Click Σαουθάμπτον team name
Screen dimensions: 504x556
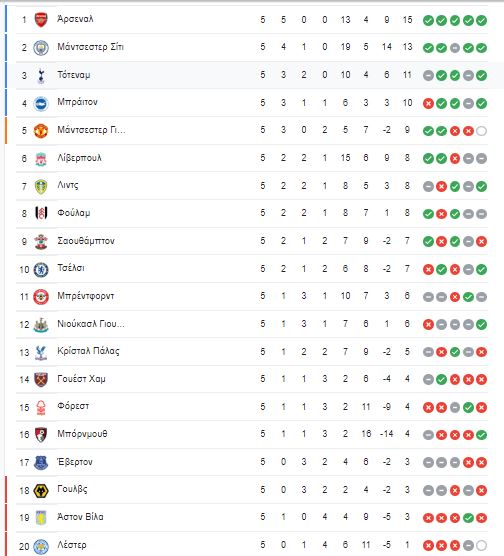click(x=86, y=241)
